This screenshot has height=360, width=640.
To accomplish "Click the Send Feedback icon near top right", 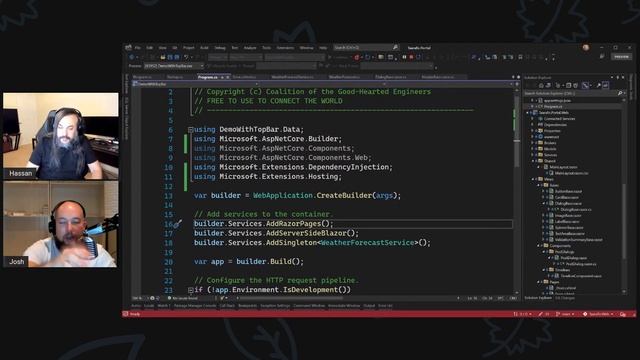I will tap(602, 56).
